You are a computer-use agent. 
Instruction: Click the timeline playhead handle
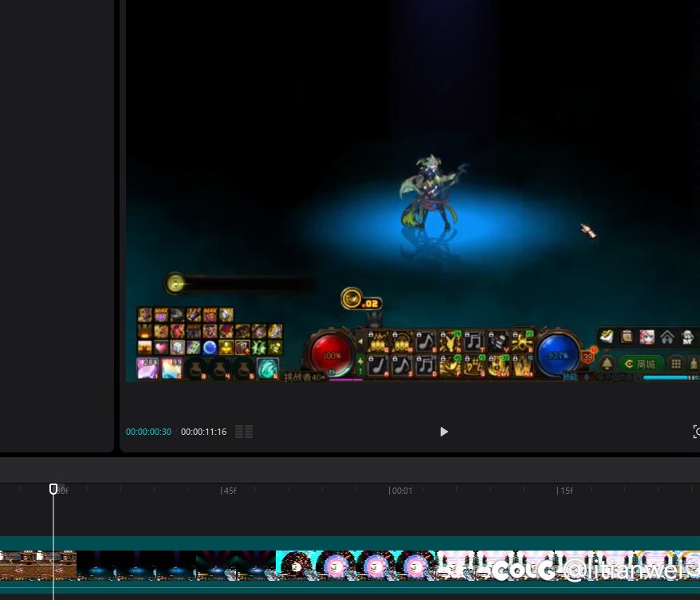(53, 489)
